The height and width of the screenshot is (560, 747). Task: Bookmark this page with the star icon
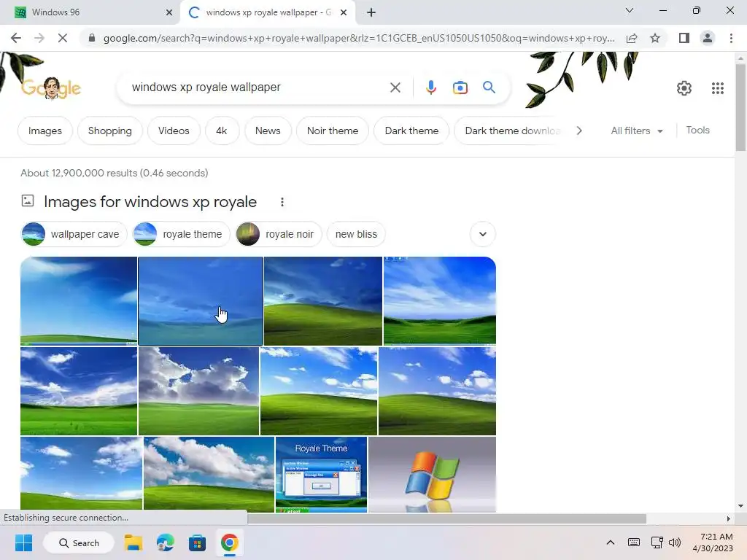click(655, 38)
